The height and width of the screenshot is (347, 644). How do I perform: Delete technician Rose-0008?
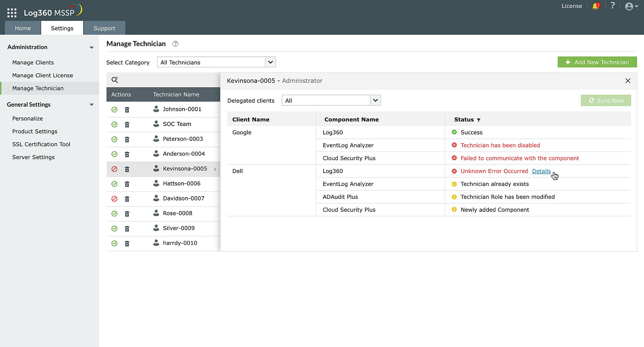point(127,214)
